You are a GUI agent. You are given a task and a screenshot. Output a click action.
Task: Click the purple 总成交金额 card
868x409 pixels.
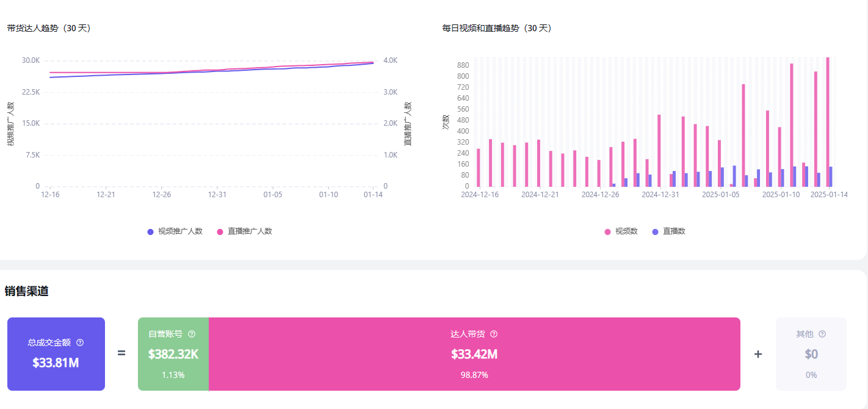tap(56, 354)
